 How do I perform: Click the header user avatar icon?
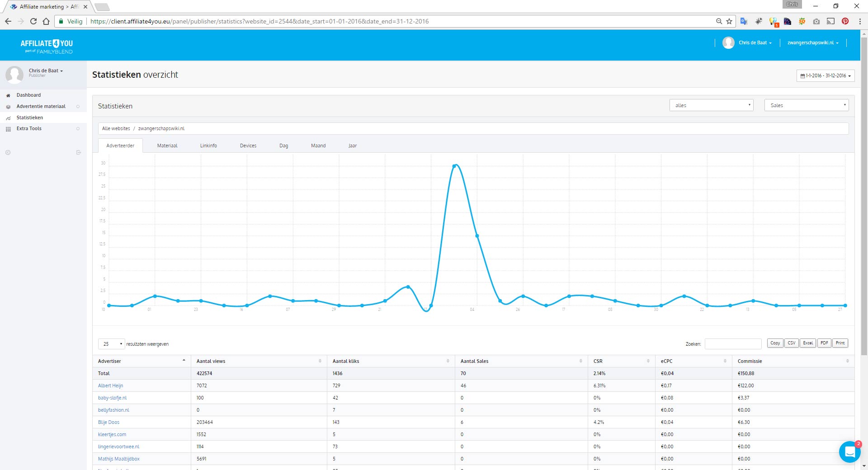728,42
